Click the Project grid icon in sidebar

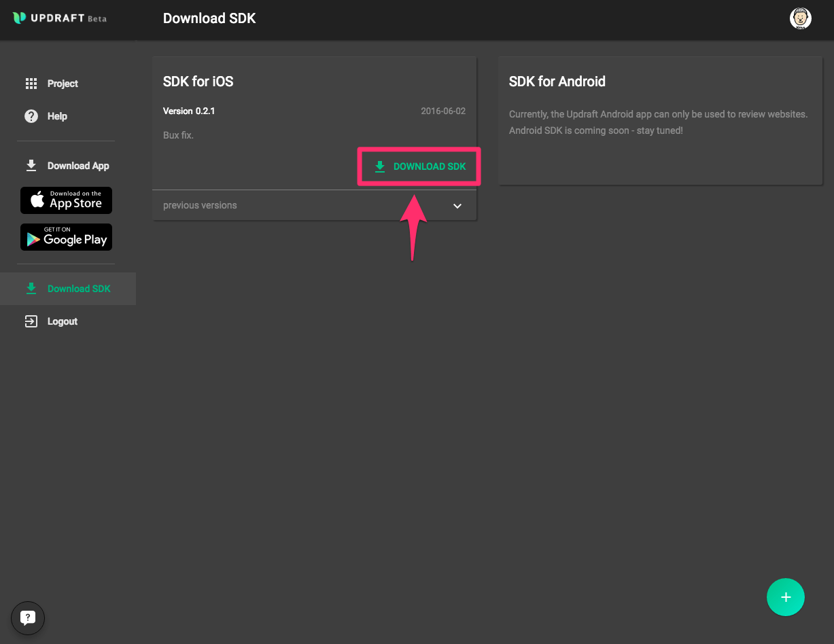tap(31, 84)
